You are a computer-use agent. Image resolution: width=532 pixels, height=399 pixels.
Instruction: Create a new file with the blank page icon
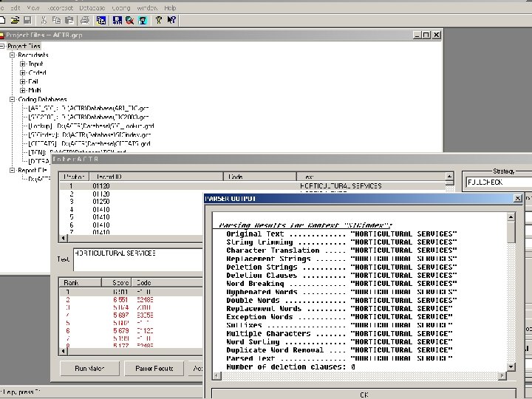point(2,21)
